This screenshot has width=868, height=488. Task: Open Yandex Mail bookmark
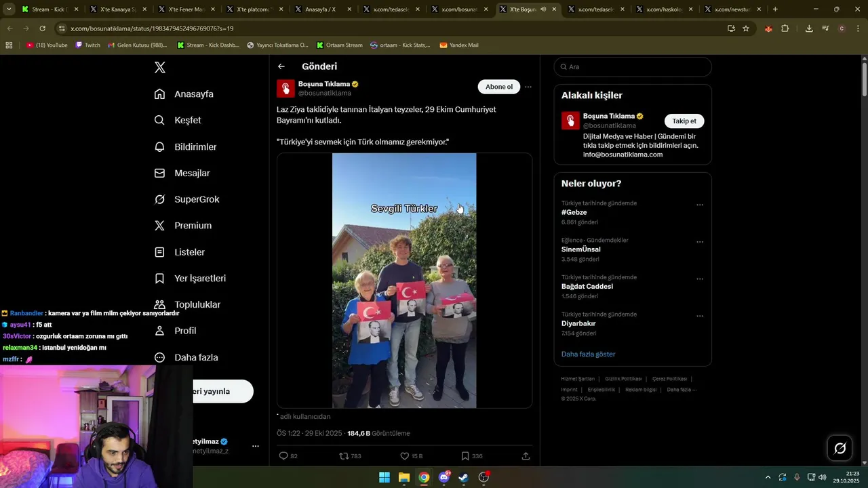click(459, 45)
